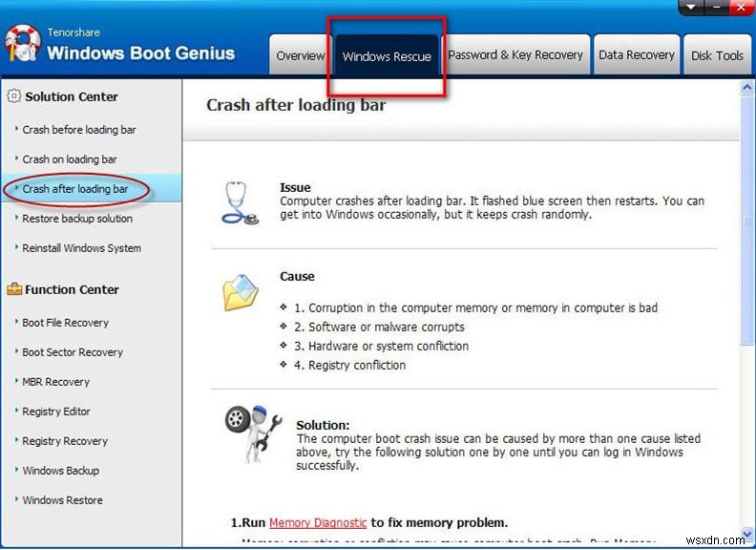Click the Solution Center heading
This screenshot has height=550, width=756.
coord(72,96)
